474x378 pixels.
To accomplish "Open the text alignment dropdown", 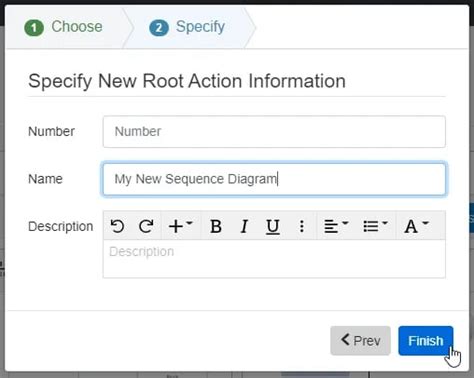I will pyautogui.click(x=336, y=226).
